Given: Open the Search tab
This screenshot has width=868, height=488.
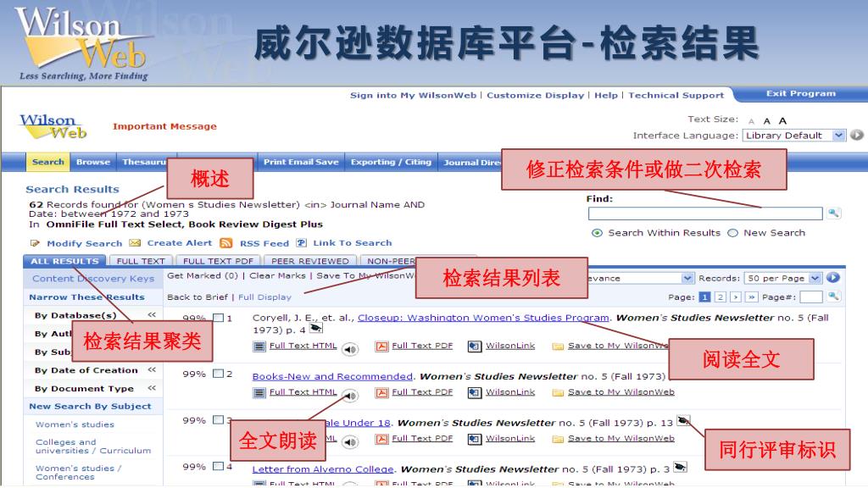Looking at the screenshot, I should pyautogui.click(x=48, y=162).
